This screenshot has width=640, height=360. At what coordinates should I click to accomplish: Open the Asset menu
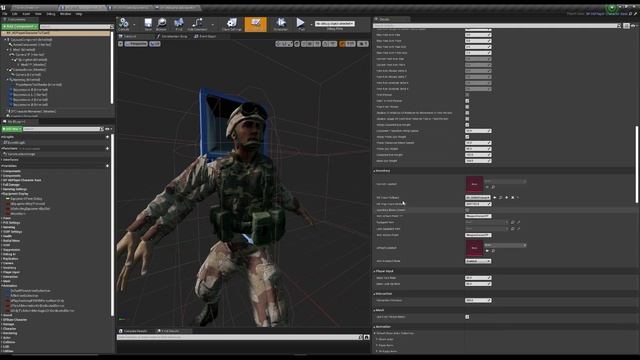[26, 14]
